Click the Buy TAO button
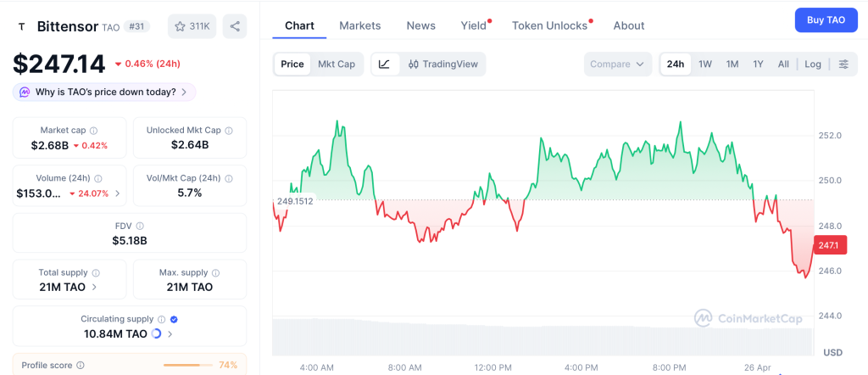868x375 pixels. click(826, 20)
